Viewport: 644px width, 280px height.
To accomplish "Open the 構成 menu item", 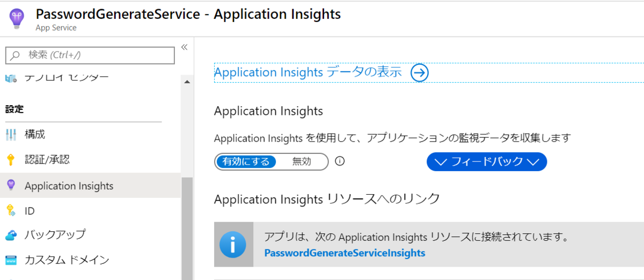I will click(x=35, y=135).
